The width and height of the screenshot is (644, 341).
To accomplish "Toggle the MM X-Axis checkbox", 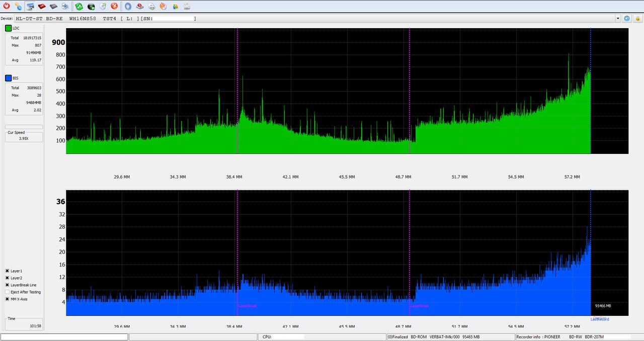I will pyautogui.click(x=7, y=299).
